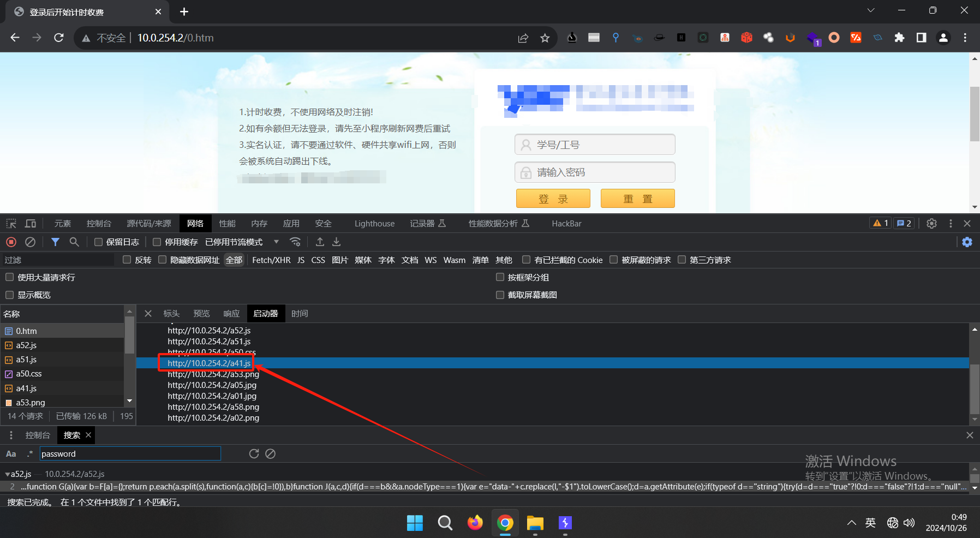Open the Lighthouse tab
This screenshot has width=980, height=538.
point(374,224)
